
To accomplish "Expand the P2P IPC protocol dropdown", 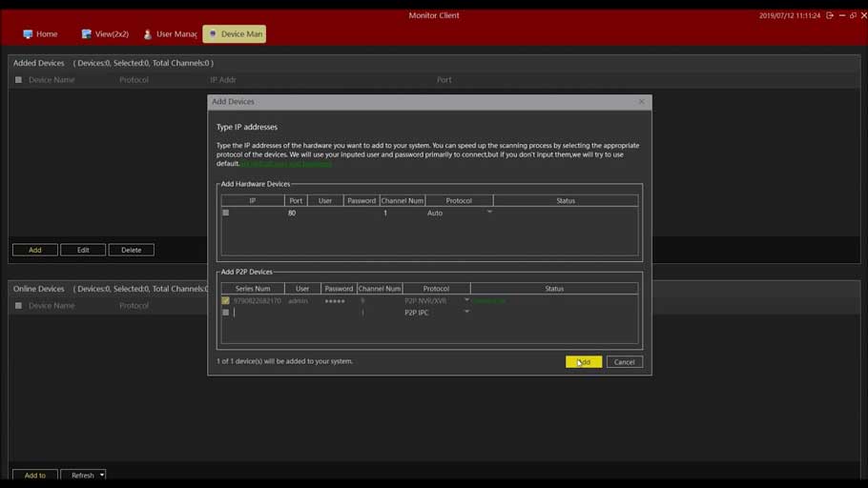I will [x=466, y=313].
